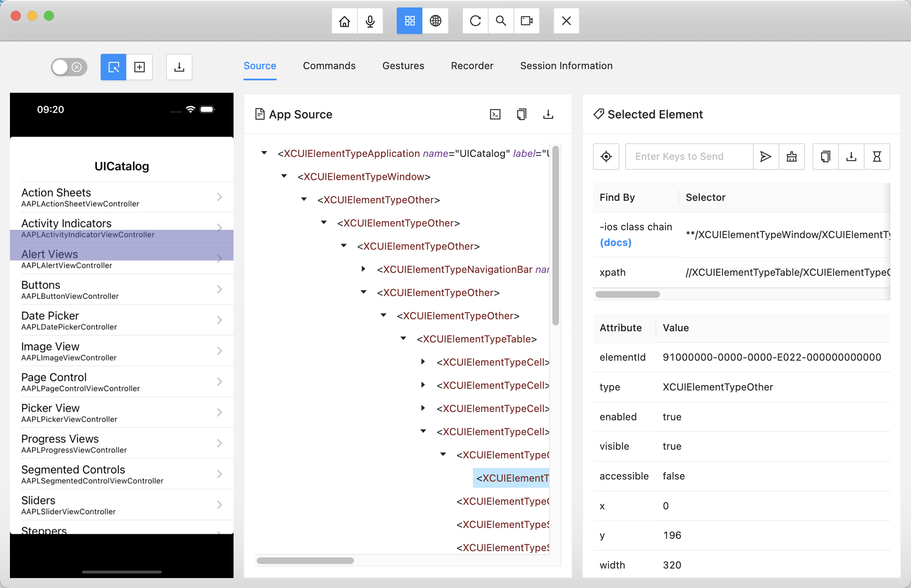Image resolution: width=911 pixels, height=588 pixels.
Task: Open the Session Information tab
Action: pyautogui.click(x=566, y=65)
